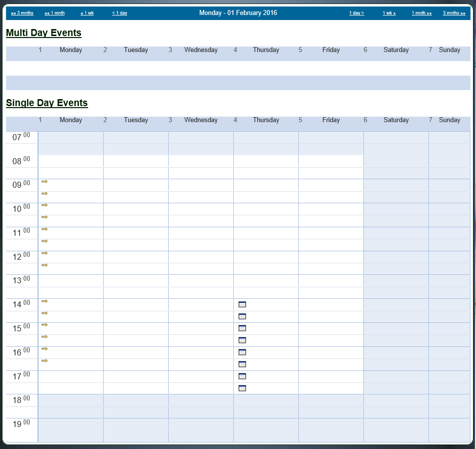Advance forward 1 week
This screenshot has height=449, width=476.
pos(389,13)
